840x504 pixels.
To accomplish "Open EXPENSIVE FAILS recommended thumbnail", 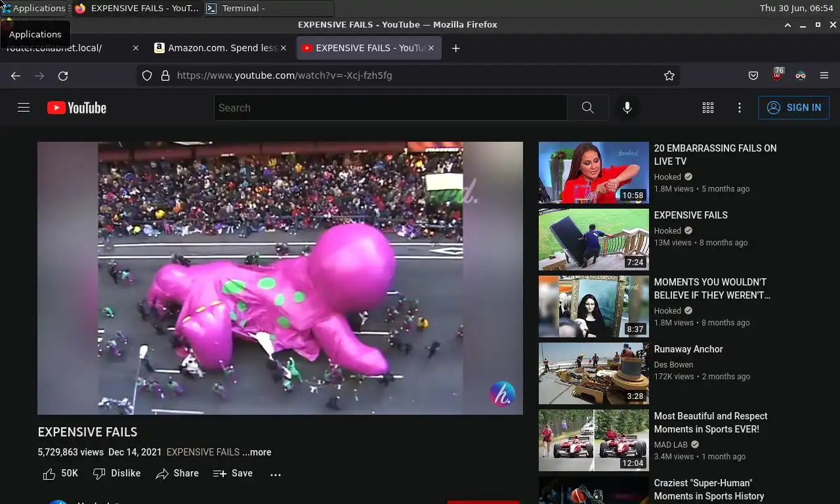I will point(594,240).
